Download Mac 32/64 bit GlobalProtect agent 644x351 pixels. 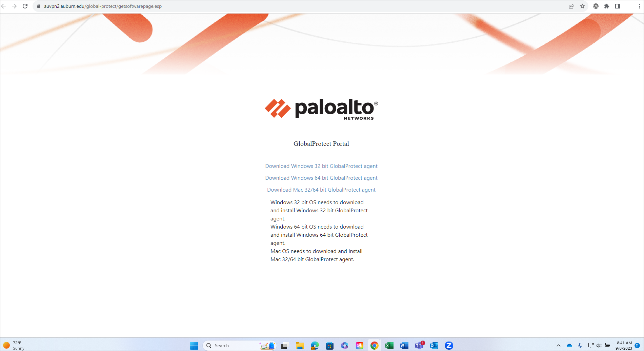tap(321, 190)
